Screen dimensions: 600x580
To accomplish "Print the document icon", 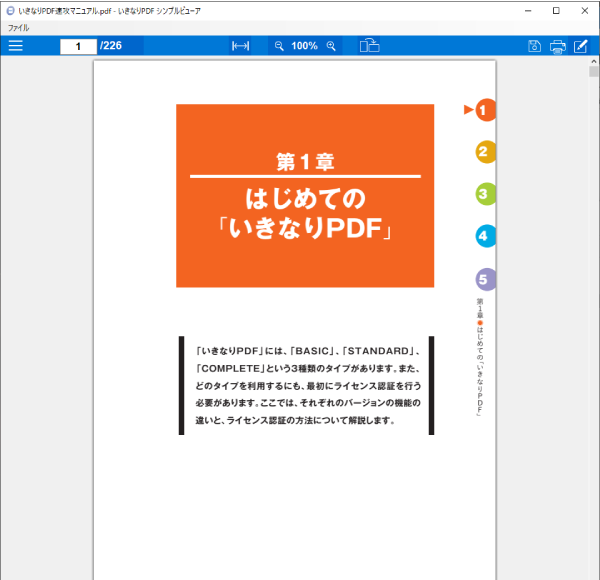I will point(558,46).
